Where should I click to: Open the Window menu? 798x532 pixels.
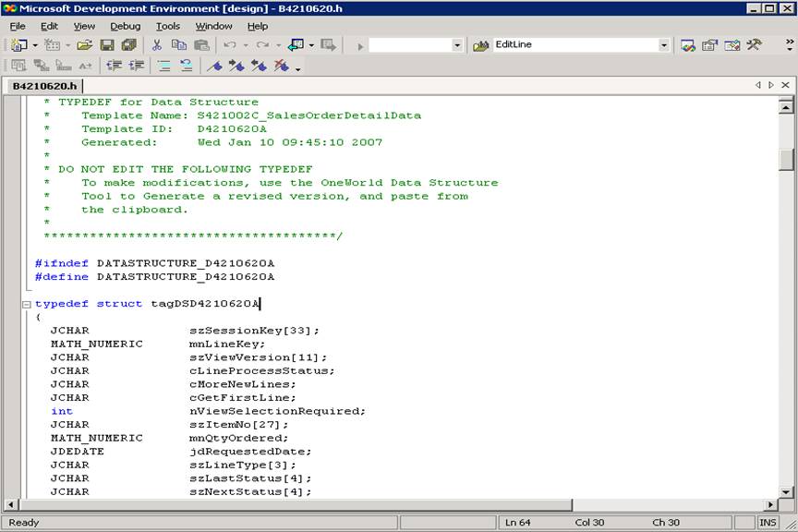tap(213, 26)
